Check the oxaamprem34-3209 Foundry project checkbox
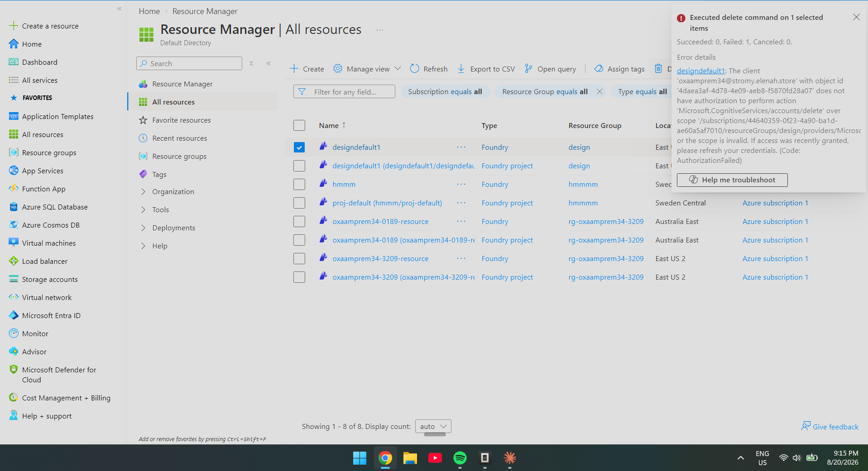868x471 pixels. (x=299, y=277)
